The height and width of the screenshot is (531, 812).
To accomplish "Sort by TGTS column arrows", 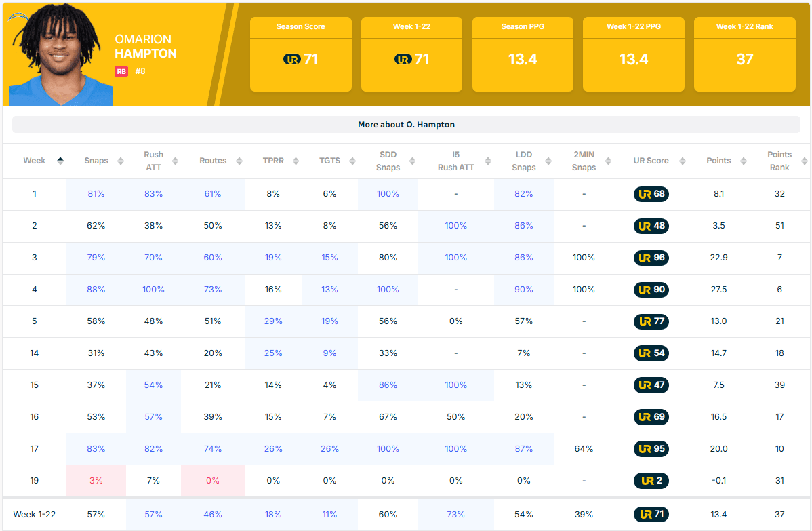I will coord(352,161).
